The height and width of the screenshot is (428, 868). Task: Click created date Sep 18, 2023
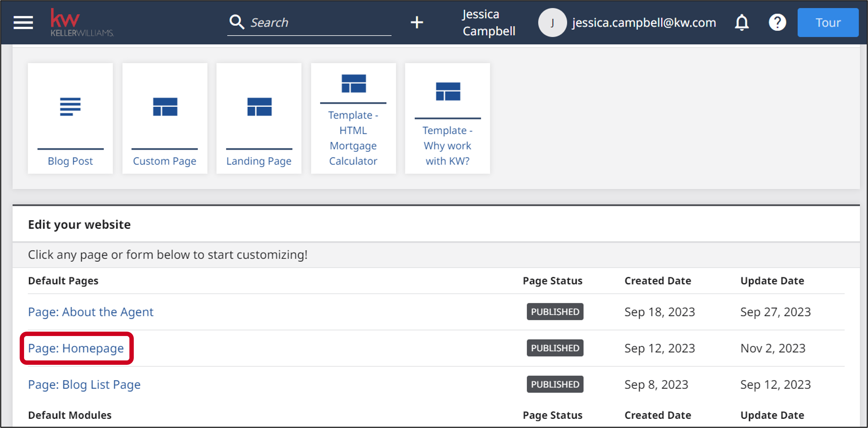coord(660,312)
